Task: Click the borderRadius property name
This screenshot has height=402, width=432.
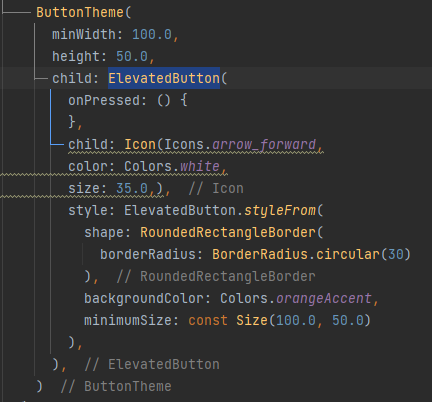Action: tap(148, 254)
